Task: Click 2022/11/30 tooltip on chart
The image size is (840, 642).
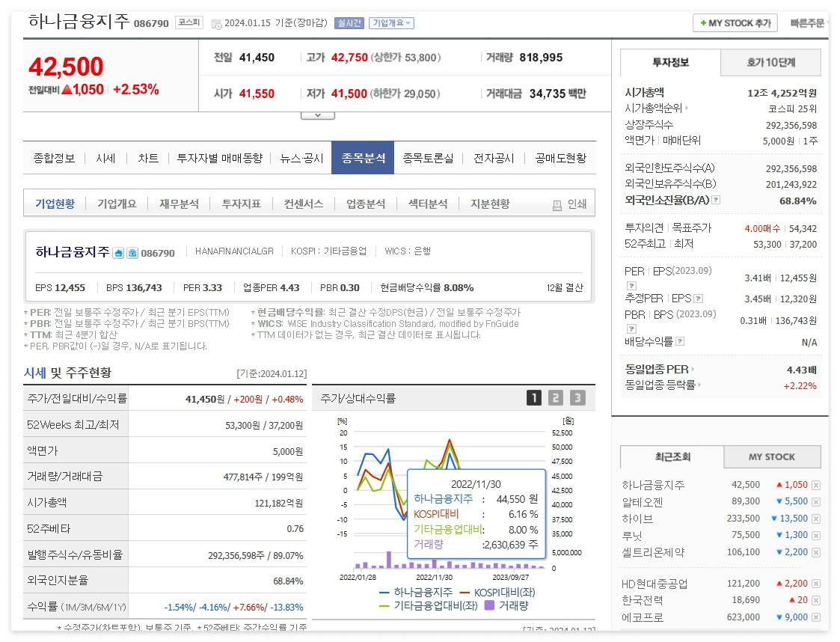Action: tap(476, 513)
